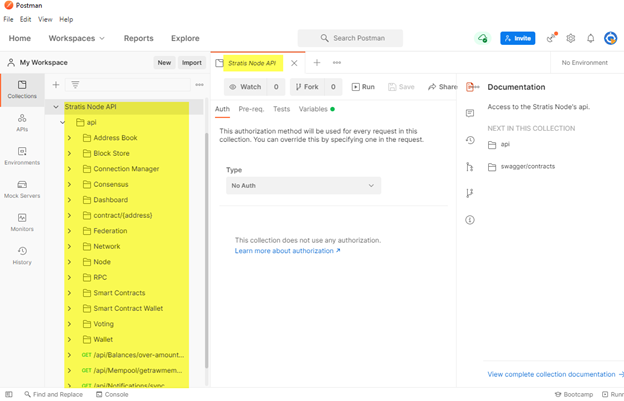Open Mock Servers in sidebar
Image resolution: width=624 pixels, height=401 pixels.
22,188
